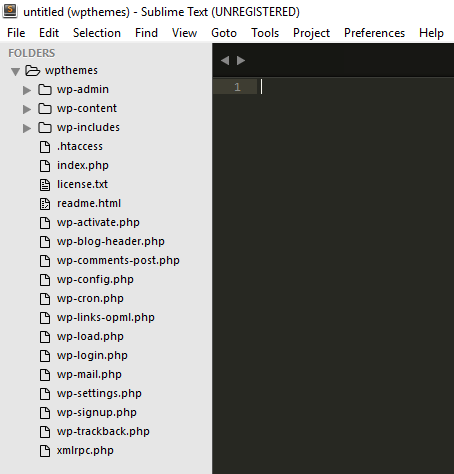Screen dimensions: 454x474
Task: Expand the wp-includes folder arrow
Action: pyautogui.click(x=27, y=128)
